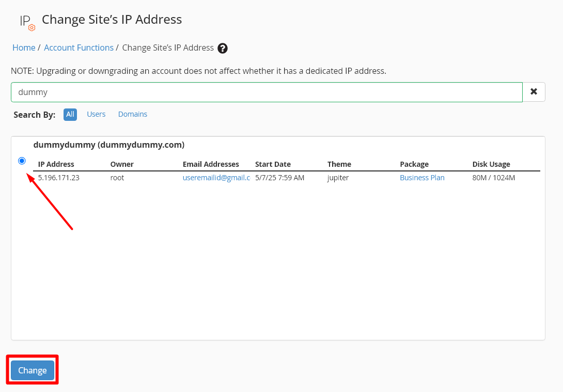Click the Package column header
The width and height of the screenshot is (563, 392).
[414, 164]
